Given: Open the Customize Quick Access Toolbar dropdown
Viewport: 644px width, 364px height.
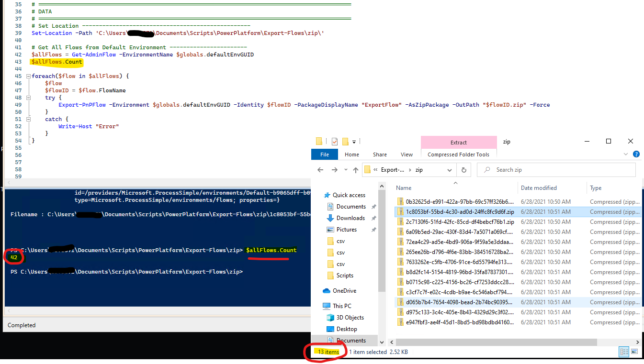Looking at the screenshot, I should (x=354, y=141).
